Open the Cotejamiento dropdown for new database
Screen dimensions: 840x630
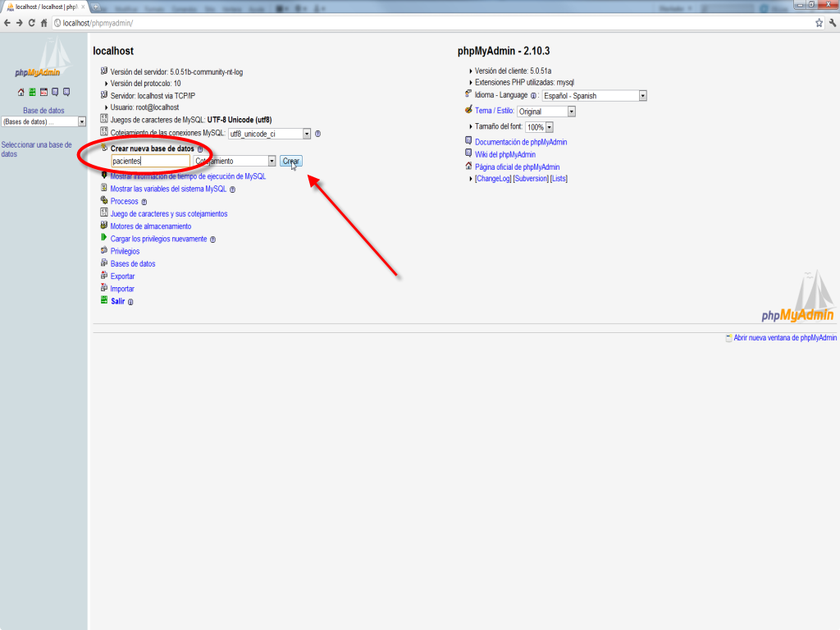(x=234, y=162)
